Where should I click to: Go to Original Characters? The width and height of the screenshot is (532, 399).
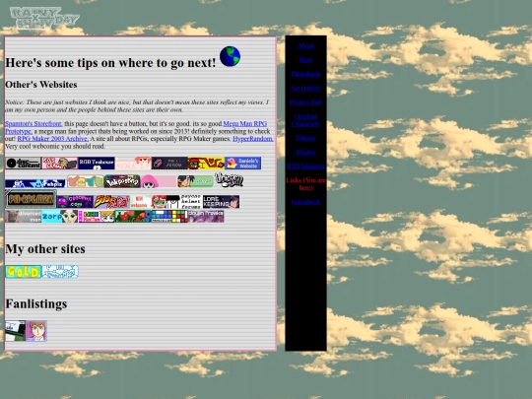pyautogui.click(x=305, y=120)
